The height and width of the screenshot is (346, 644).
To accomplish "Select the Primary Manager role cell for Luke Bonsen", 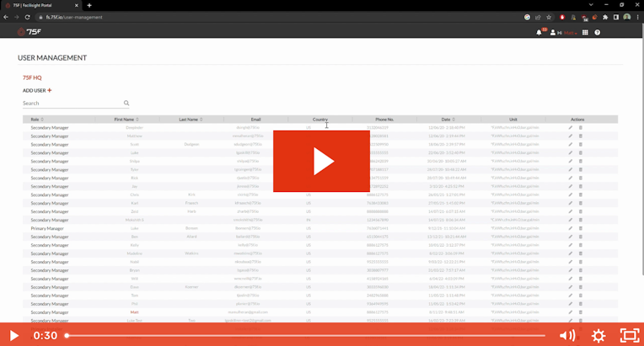I will tap(47, 228).
